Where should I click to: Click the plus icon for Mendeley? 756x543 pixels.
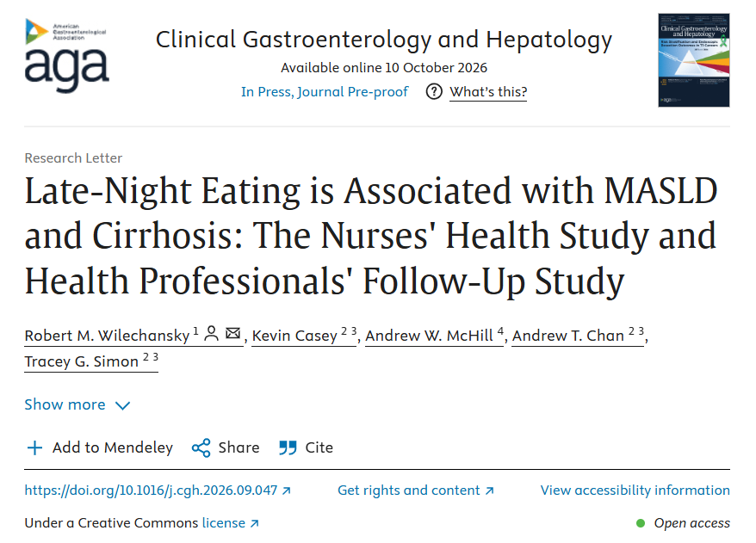tap(34, 447)
